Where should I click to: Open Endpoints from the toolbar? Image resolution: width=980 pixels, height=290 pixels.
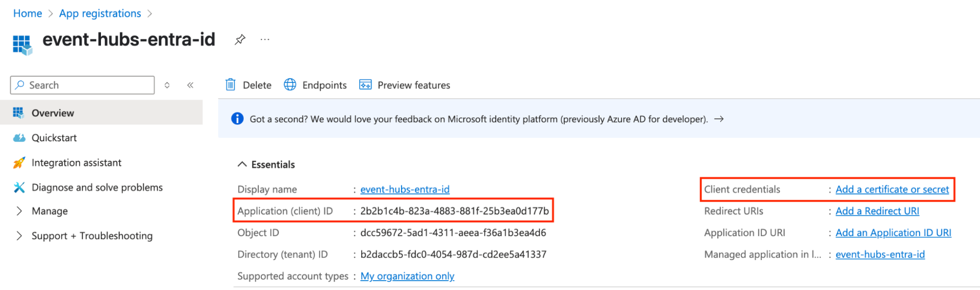(325, 85)
